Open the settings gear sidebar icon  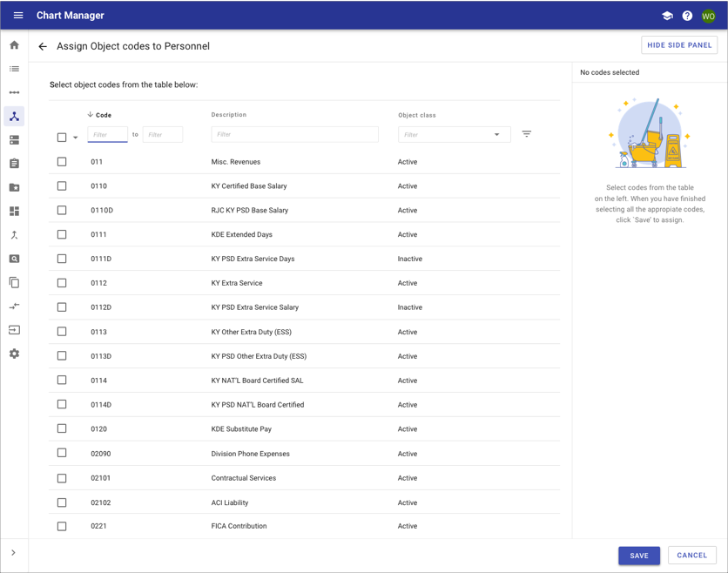(15, 354)
